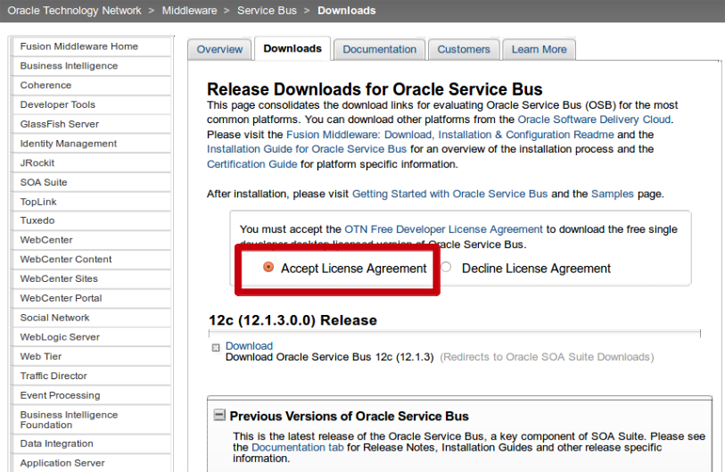Switch to the Customers tab

coord(464,49)
